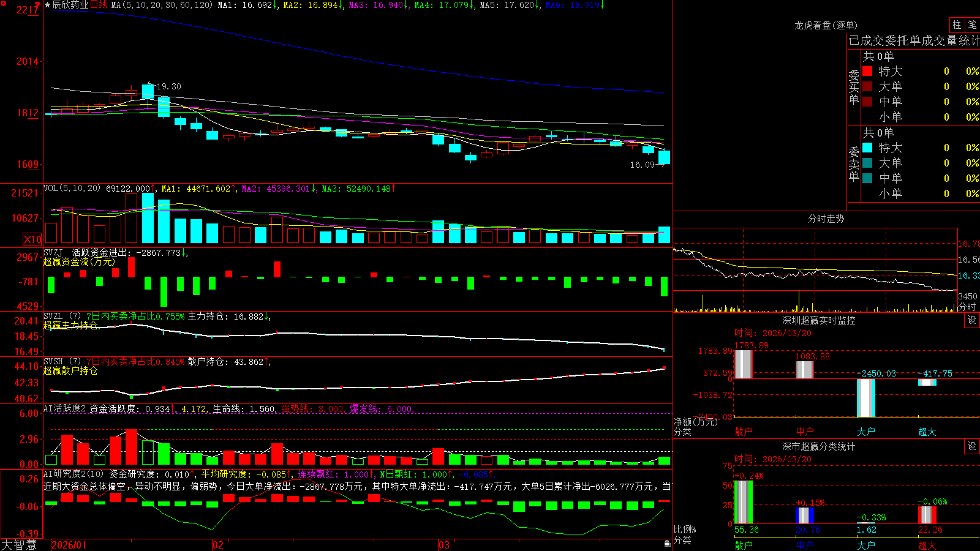
Task: Click the 分时走势 panel title
Action: [826, 219]
